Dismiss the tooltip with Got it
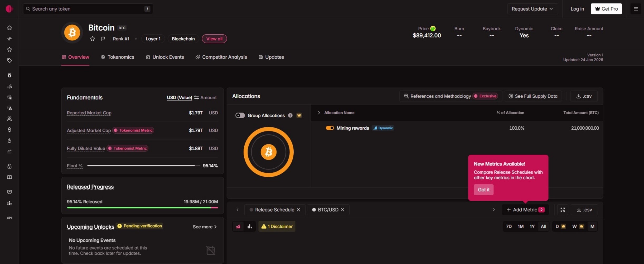This screenshot has width=644, height=264. (483, 190)
